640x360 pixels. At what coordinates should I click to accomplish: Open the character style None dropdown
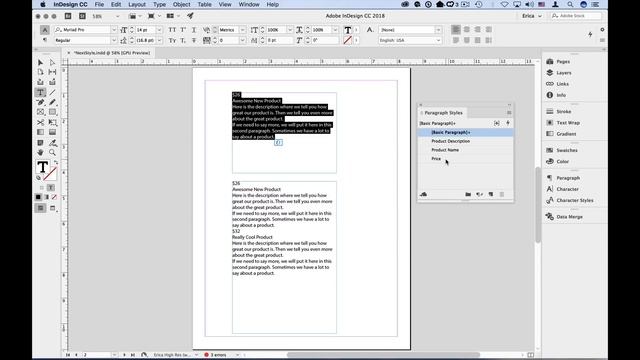click(x=438, y=30)
